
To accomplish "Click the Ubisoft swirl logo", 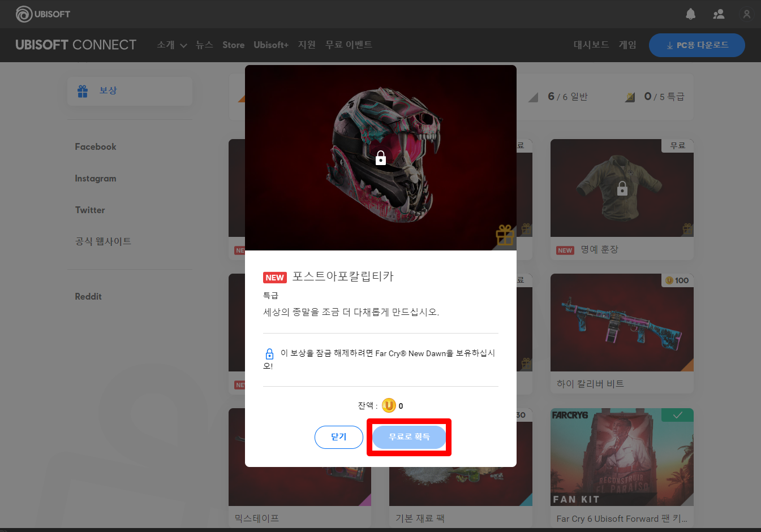I will point(24,14).
